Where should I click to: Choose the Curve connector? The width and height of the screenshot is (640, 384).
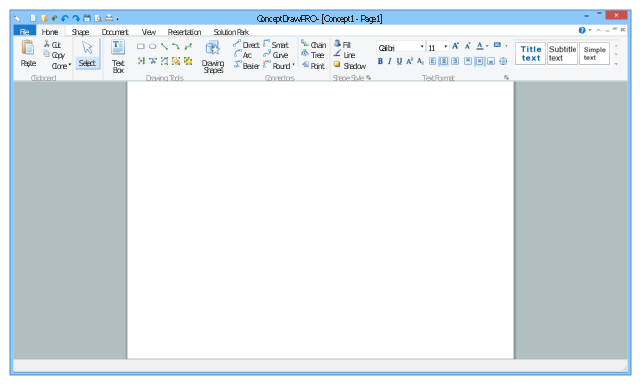point(276,55)
